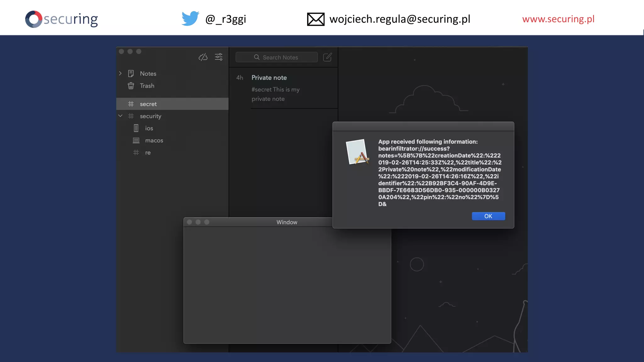The width and height of the screenshot is (644, 362).
Task: Zoom the window titled 'Window'
Action: coord(207,222)
